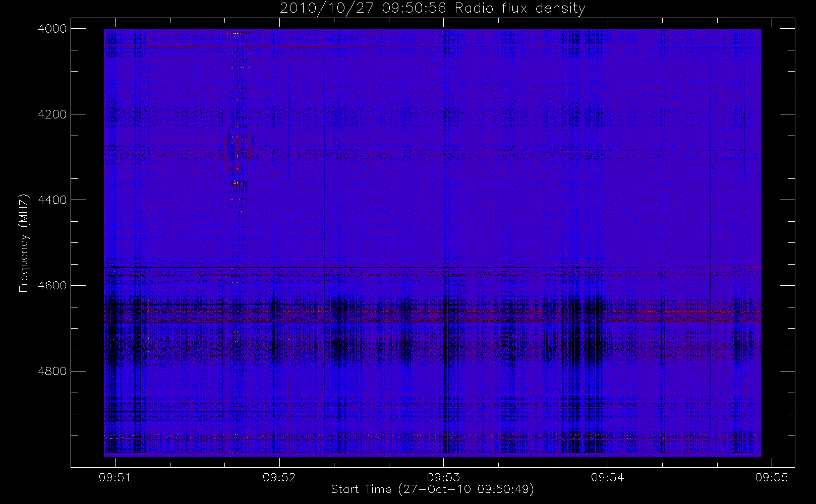Select the 4200 frequency tick label
This screenshot has height=504, width=816.
click(x=52, y=114)
